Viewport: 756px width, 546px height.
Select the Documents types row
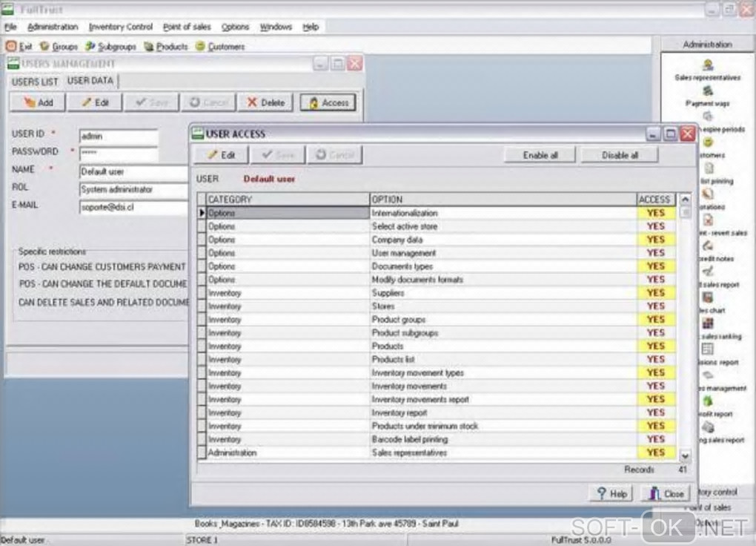pos(437,266)
